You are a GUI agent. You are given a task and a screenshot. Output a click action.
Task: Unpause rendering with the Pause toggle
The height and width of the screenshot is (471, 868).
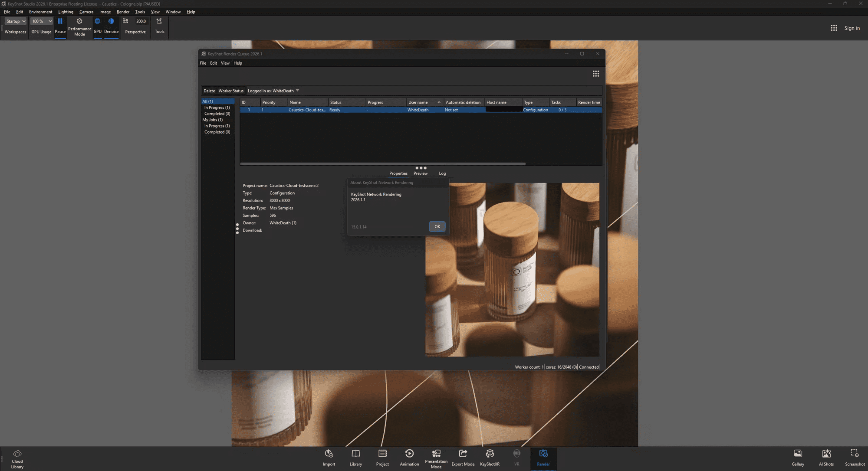pos(60,27)
